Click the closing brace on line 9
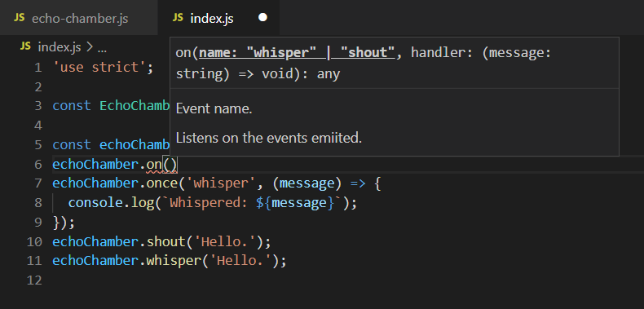Viewport: 644px width, 309px height. [57, 223]
